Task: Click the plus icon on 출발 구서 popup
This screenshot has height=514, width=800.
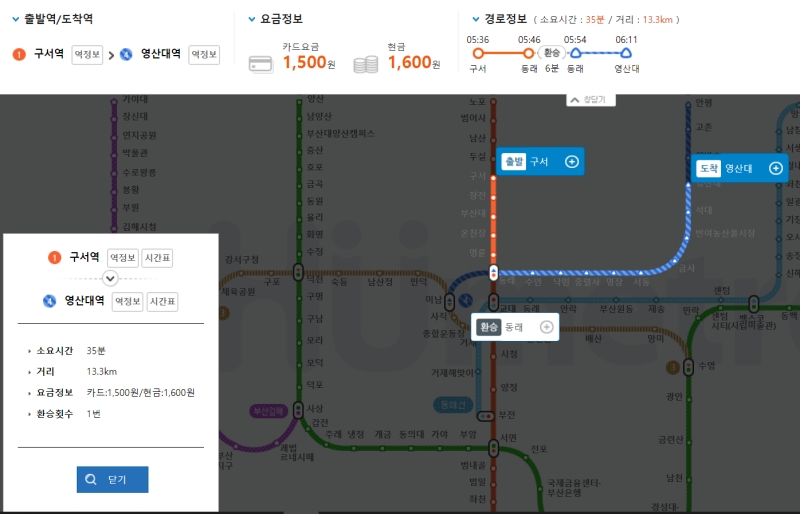Action: [x=572, y=162]
